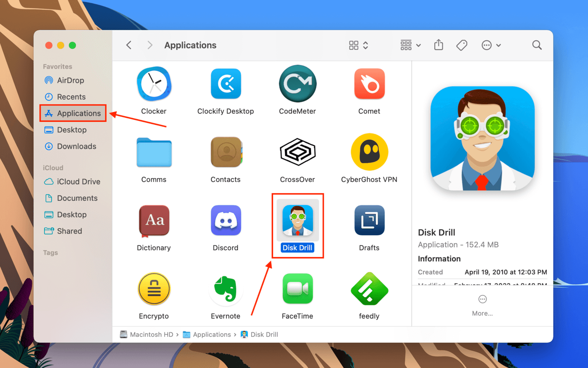Screen dimensions: 588x368
Task: Click the "Application - 152.4 MB" text
Action: [x=458, y=244]
